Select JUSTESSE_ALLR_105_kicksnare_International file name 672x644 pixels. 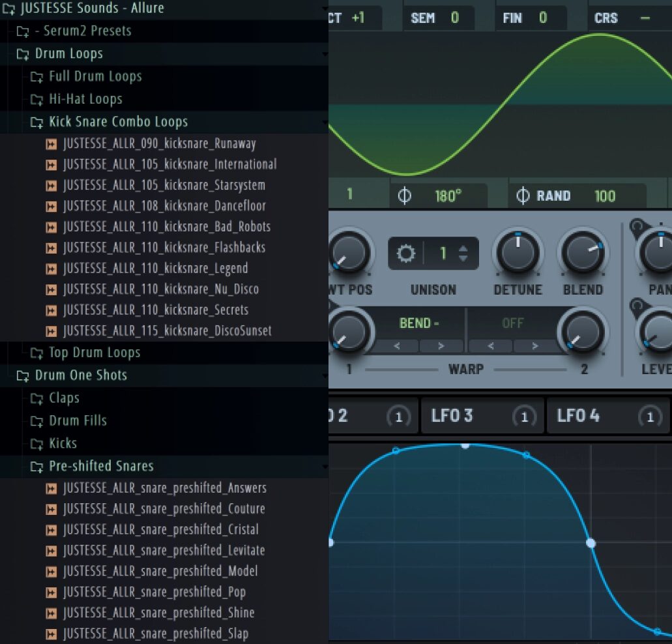pos(169,164)
